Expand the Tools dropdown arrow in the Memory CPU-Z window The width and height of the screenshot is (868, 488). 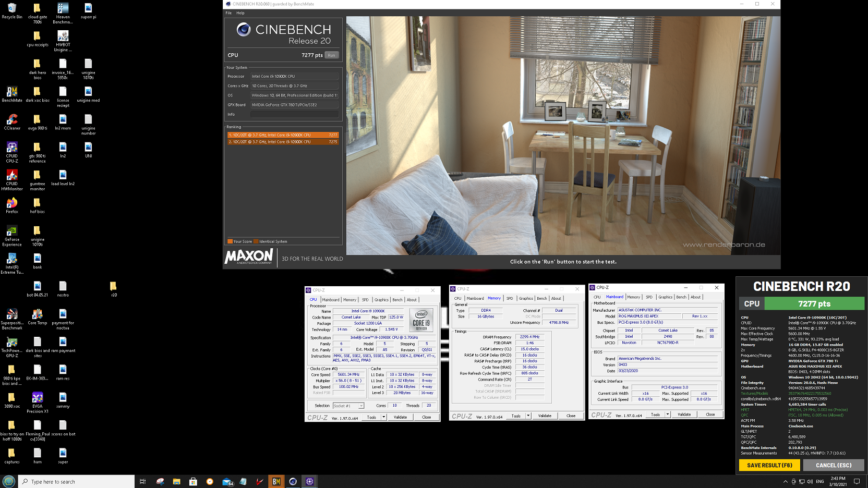tap(528, 416)
